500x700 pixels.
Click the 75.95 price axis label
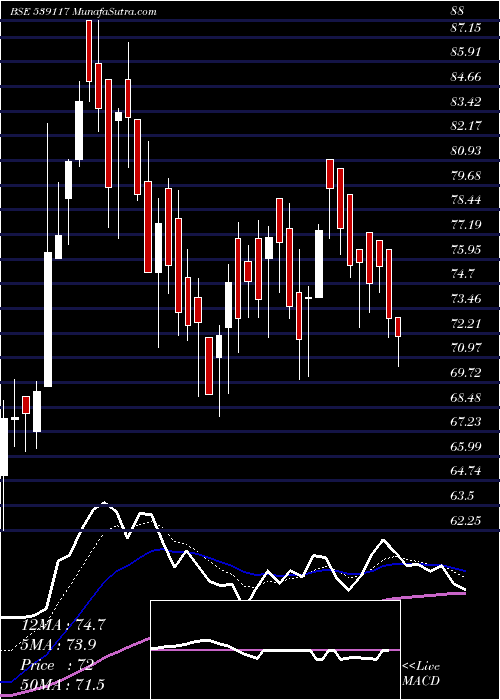[x=466, y=250]
